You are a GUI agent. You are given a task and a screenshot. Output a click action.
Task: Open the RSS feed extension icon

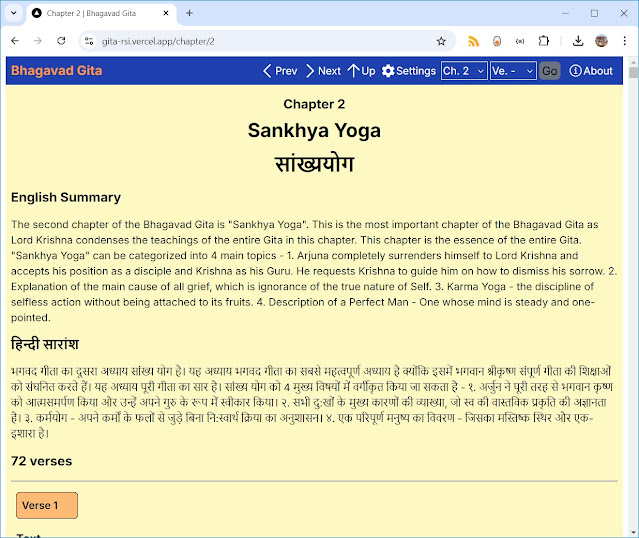[x=473, y=41]
